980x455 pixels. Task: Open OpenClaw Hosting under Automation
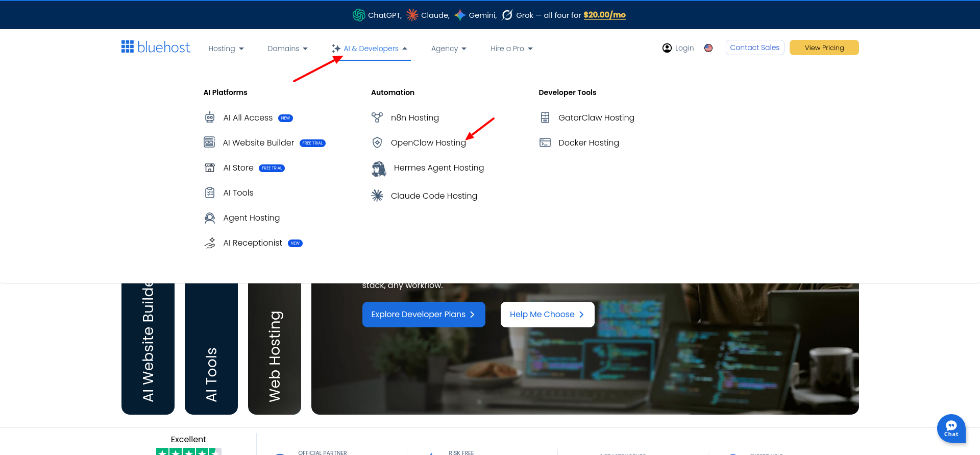click(x=428, y=143)
